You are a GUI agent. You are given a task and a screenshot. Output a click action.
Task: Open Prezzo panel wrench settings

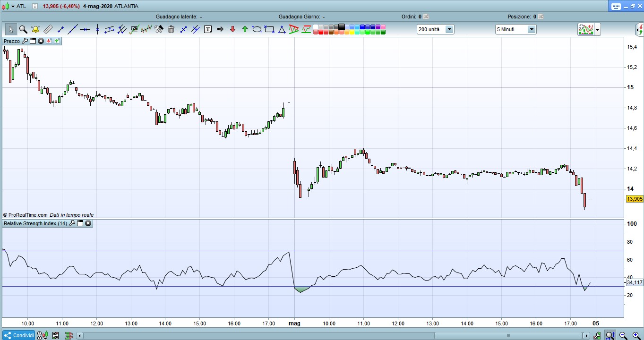pos(25,41)
